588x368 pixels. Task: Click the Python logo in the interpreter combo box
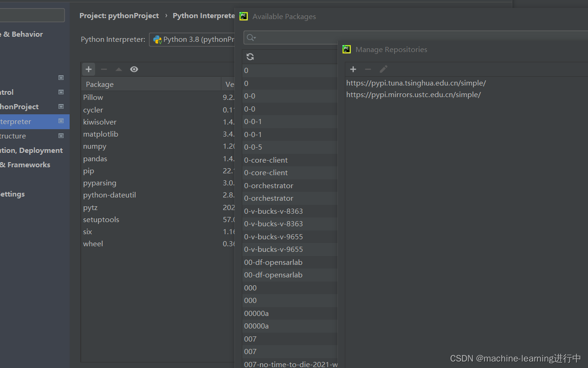click(157, 39)
